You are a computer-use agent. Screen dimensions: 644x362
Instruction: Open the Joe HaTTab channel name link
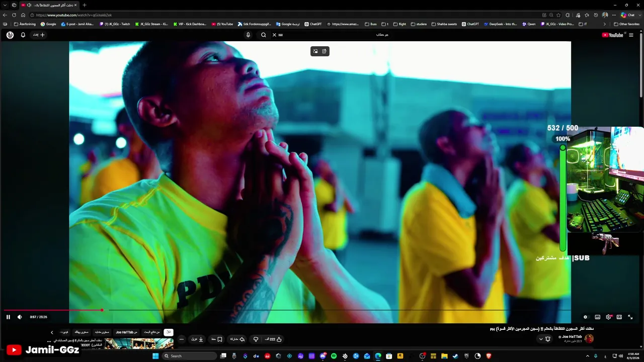[x=572, y=336]
